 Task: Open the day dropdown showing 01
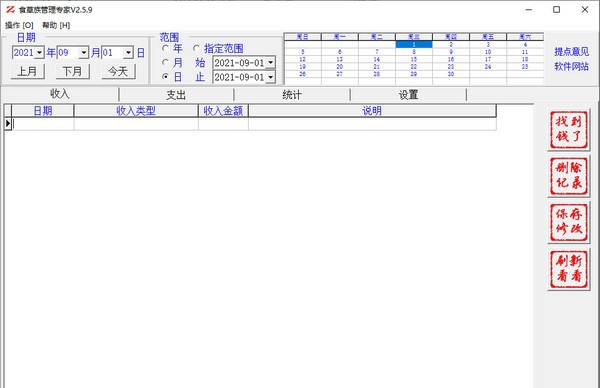(129, 52)
